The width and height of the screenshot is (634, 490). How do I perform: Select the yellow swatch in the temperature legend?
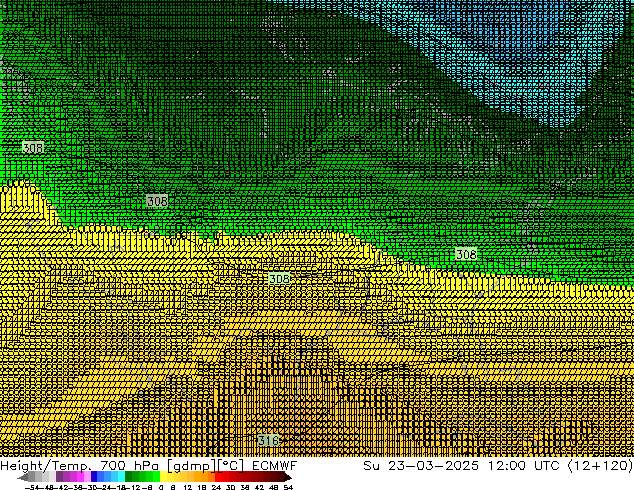170,478
